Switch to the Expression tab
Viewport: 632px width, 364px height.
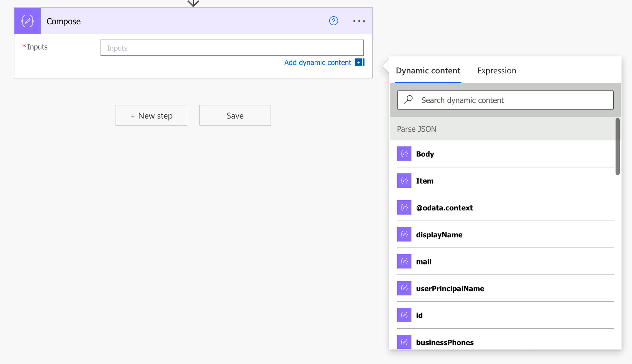[x=496, y=70]
